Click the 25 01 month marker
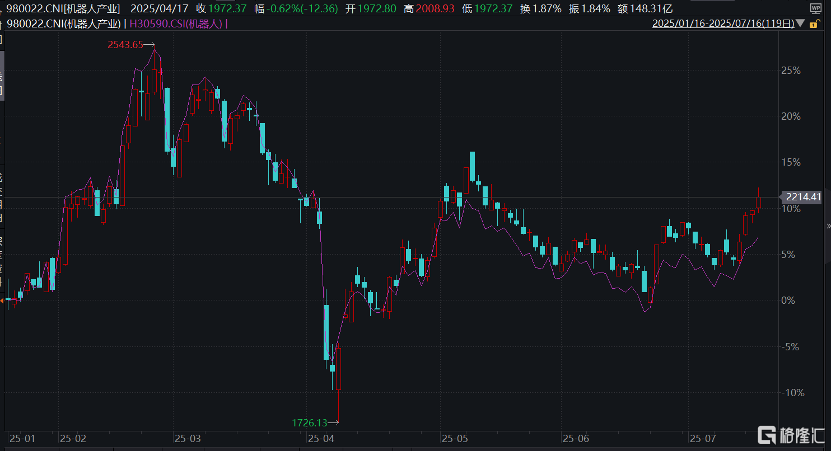832x452 pixels. 22,439
